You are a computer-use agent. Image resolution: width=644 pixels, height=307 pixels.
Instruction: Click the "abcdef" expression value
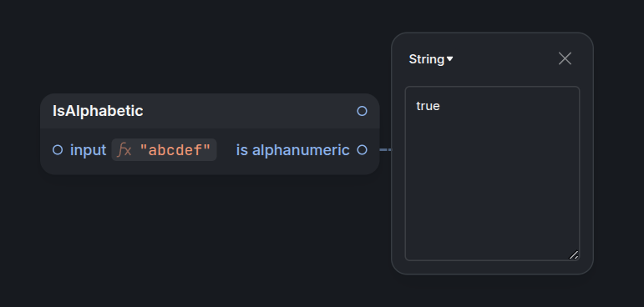[175, 150]
